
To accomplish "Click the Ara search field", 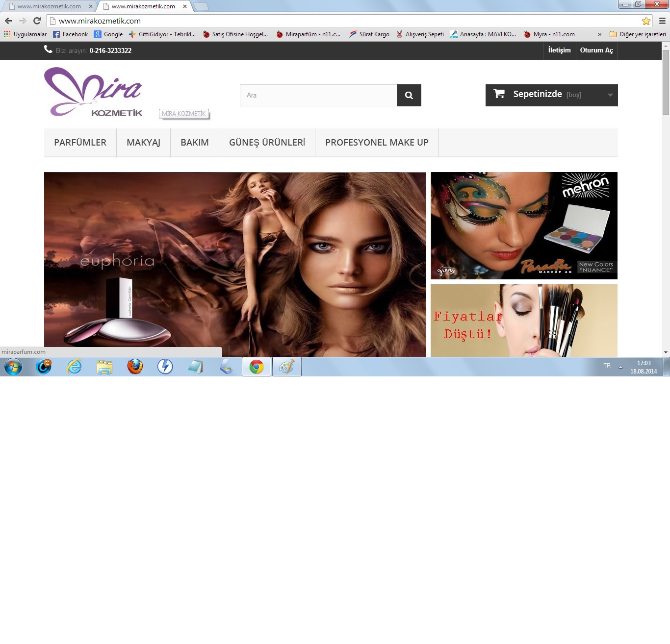I will coord(318,95).
